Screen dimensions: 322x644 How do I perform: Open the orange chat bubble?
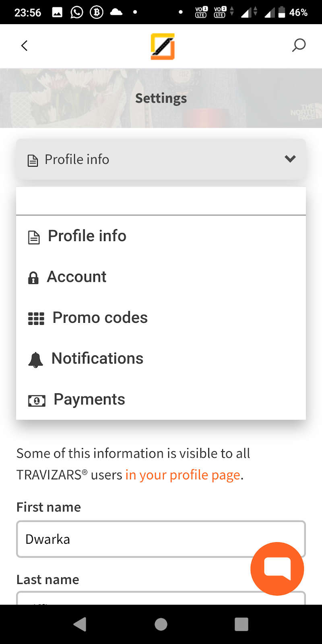pyautogui.click(x=277, y=568)
